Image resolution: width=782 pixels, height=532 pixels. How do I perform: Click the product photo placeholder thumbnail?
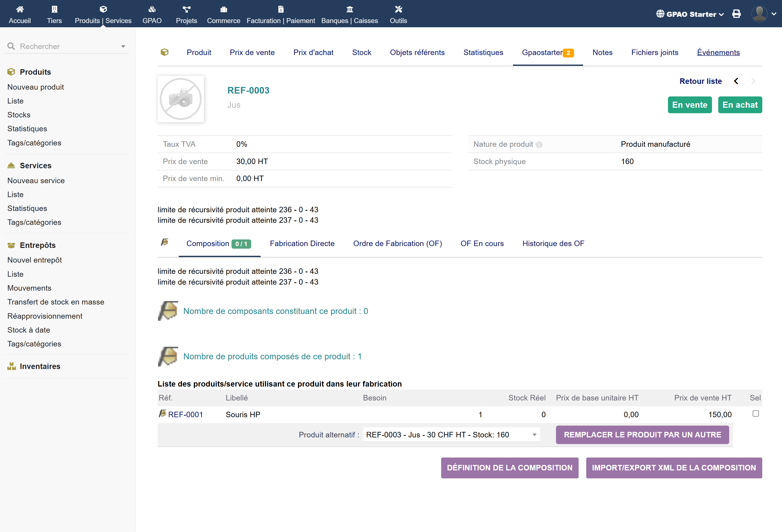click(181, 99)
